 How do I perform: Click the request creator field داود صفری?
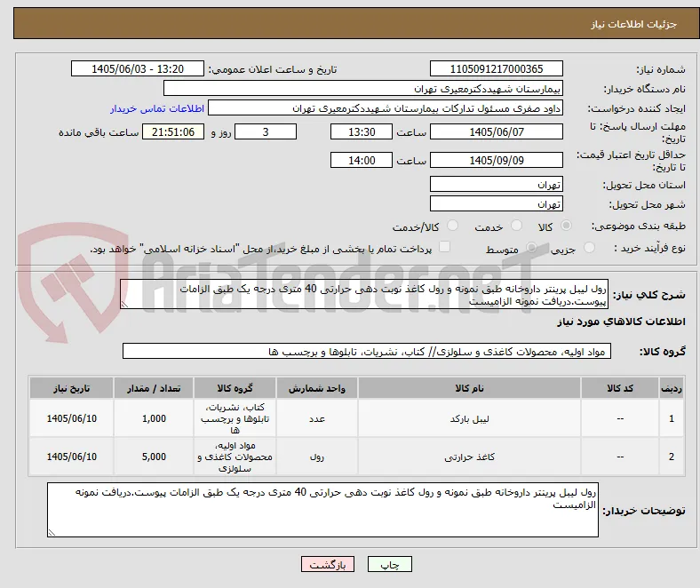tap(386, 108)
